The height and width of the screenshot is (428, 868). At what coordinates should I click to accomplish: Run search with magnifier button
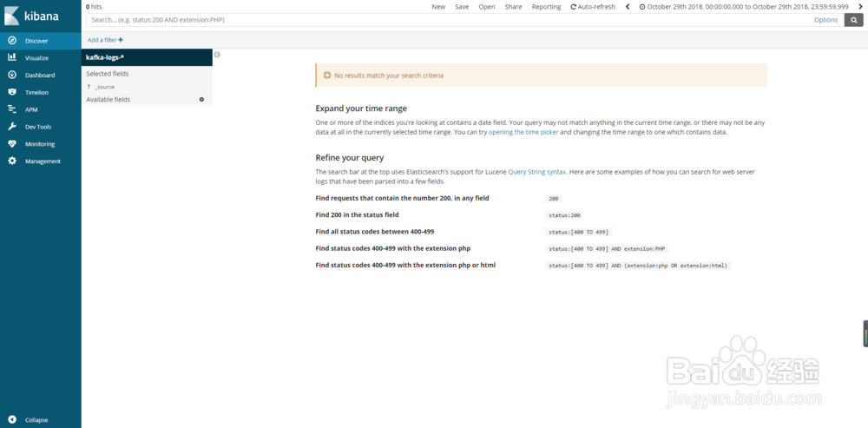point(853,20)
